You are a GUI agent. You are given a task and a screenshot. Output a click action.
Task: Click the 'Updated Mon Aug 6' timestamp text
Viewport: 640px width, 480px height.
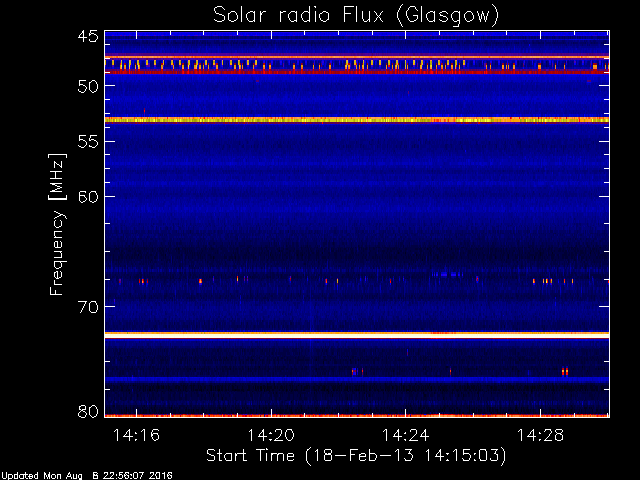tap(86, 476)
